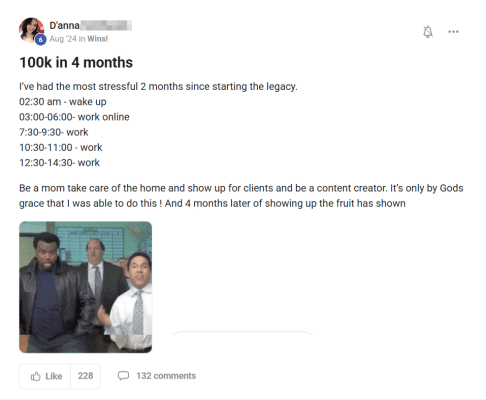Click the first sentence about stressful months
The width and height of the screenshot is (486, 400).
click(158, 86)
